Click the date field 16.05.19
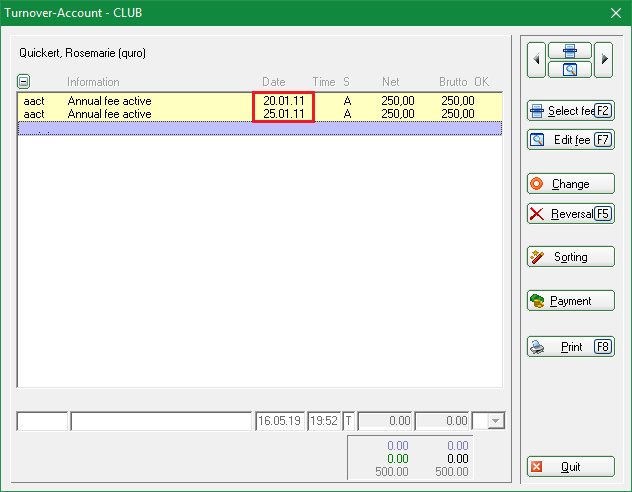The image size is (632, 492). pos(280,421)
